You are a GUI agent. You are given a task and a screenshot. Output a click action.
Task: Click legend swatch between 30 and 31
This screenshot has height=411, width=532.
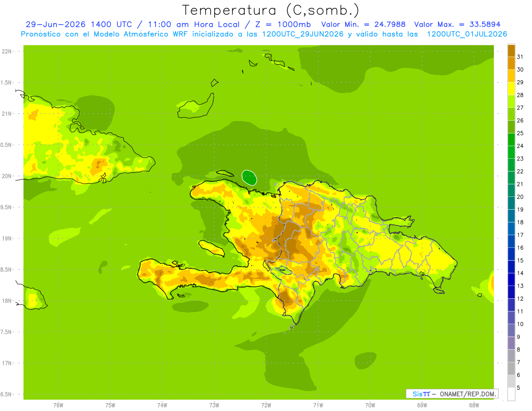pos(511,63)
